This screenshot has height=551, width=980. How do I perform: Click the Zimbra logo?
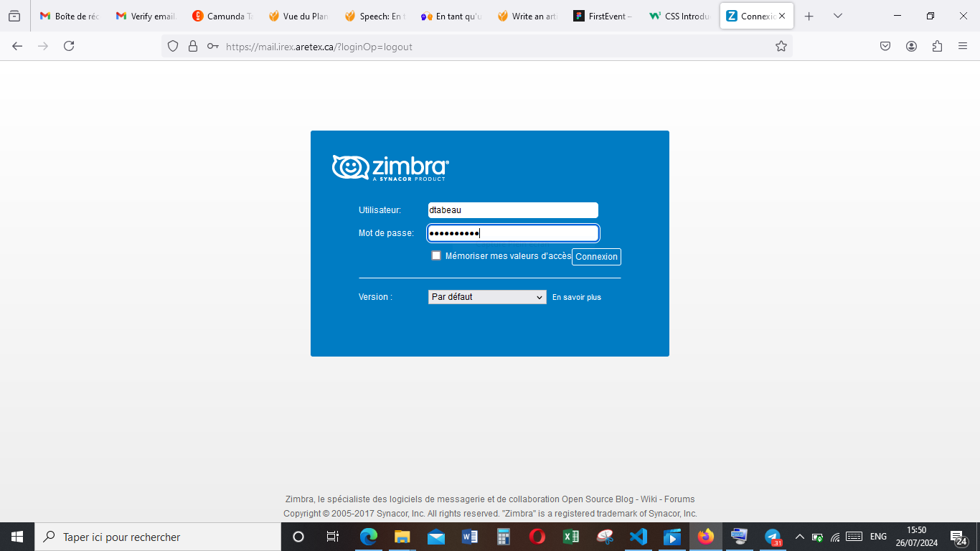pyautogui.click(x=390, y=168)
